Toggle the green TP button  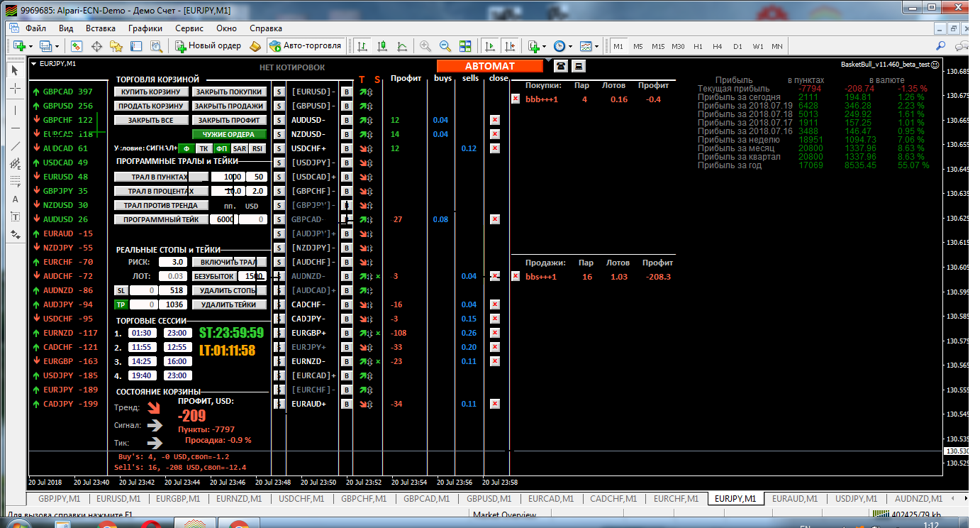point(121,304)
